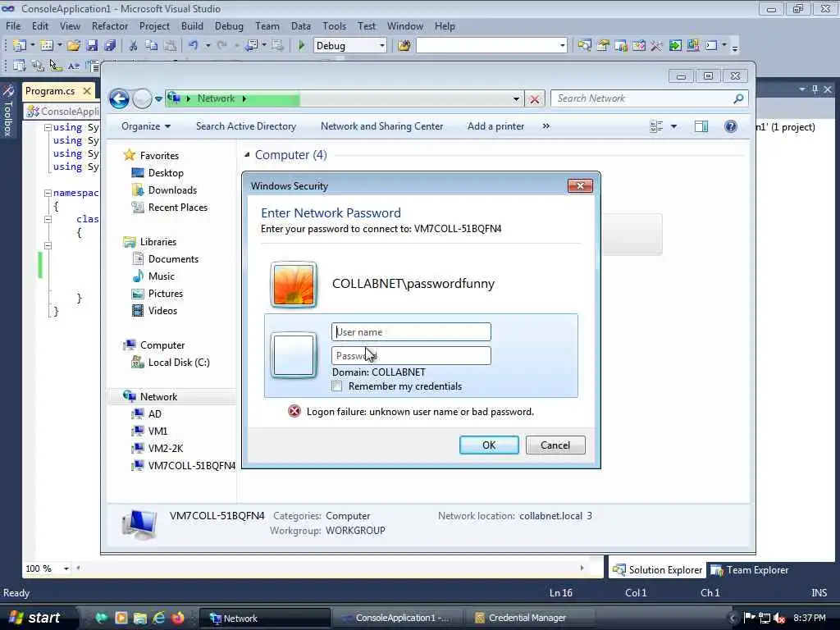Viewport: 840px width, 630px height.
Task: Show the preview pane icon
Action: click(701, 126)
